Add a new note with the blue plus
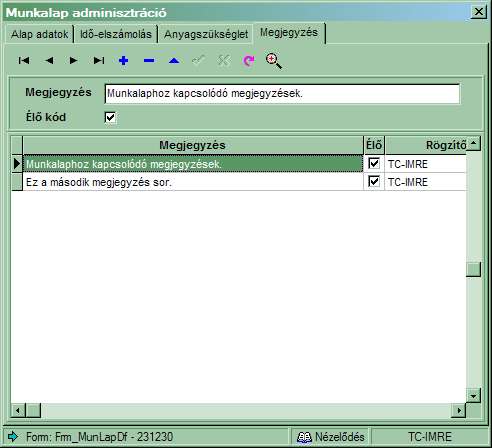 pyautogui.click(x=124, y=60)
